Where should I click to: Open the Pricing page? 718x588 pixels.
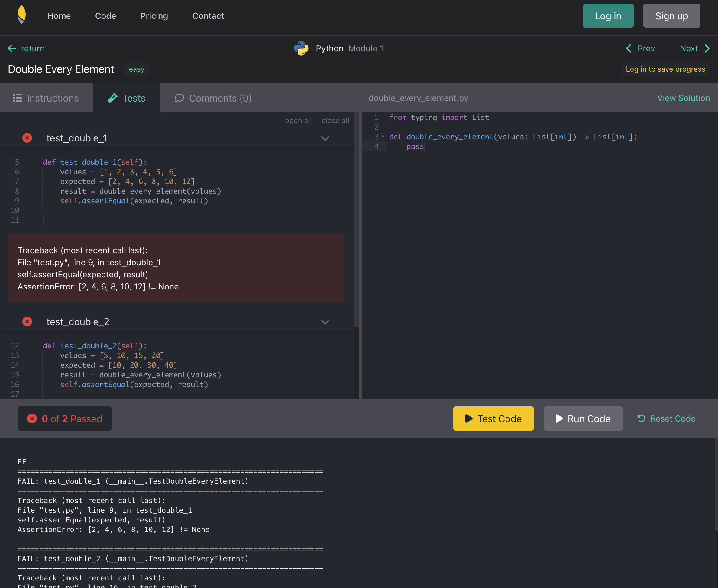154,16
